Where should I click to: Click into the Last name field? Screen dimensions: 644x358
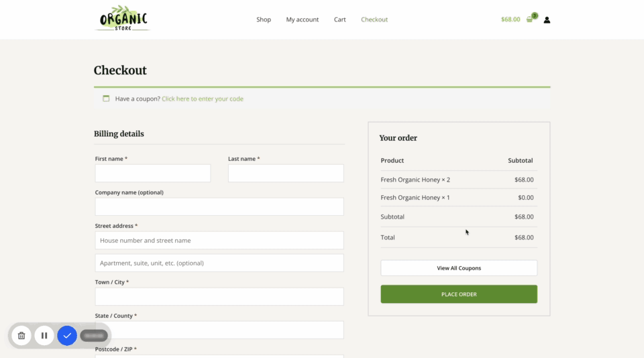click(286, 173)
